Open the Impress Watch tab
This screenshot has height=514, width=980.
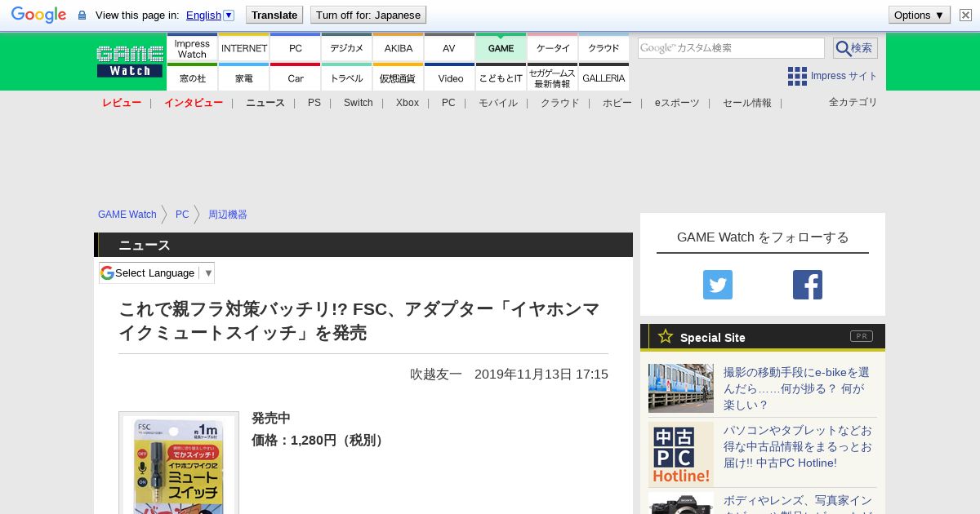click(x=192, y=48)
